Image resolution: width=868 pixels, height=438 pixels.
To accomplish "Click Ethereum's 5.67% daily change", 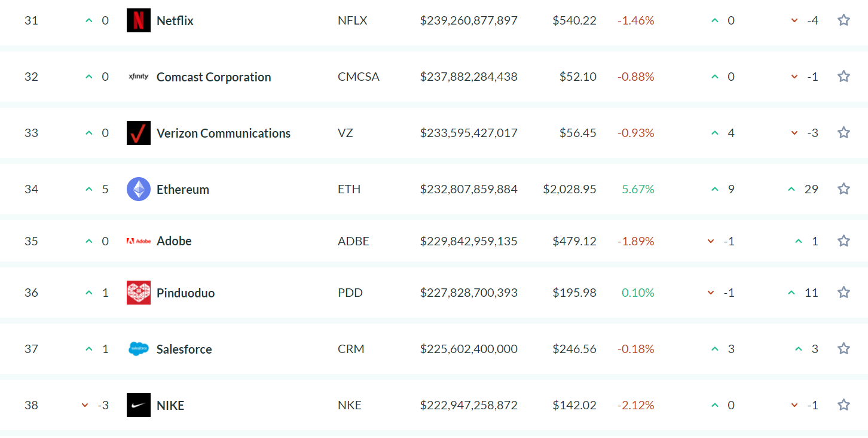I will pyautogui.click(x=638, y=190).
